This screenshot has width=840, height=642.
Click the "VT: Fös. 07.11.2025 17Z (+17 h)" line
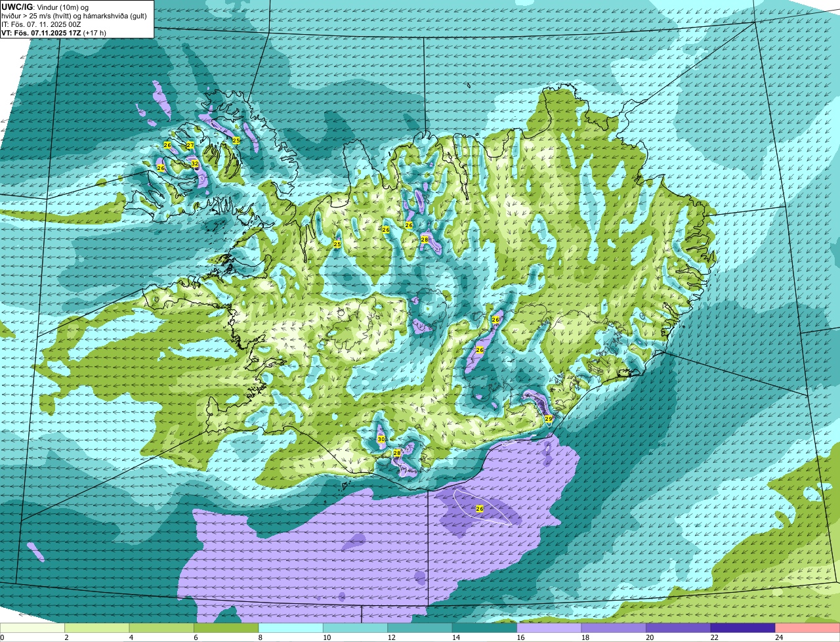pyautogui.click(x=54, y=33)
